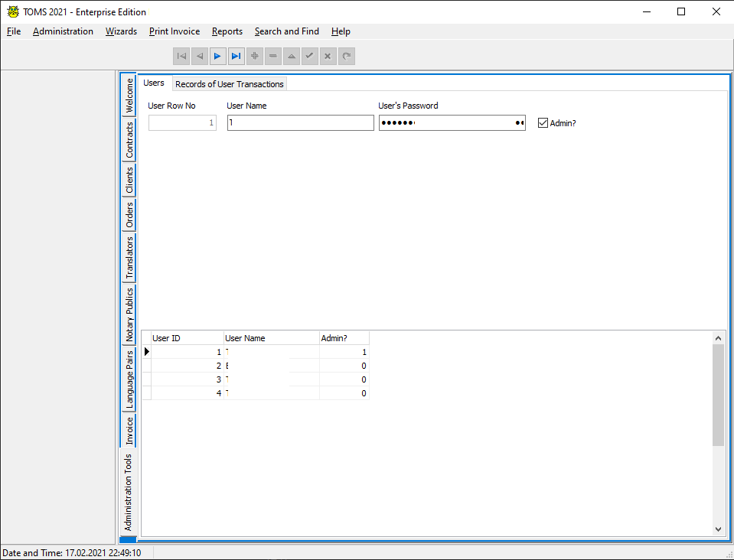This screenshot has height=560, width=734.
Task: Click the down arrow of the grid scrollbar
Action: 718,528
